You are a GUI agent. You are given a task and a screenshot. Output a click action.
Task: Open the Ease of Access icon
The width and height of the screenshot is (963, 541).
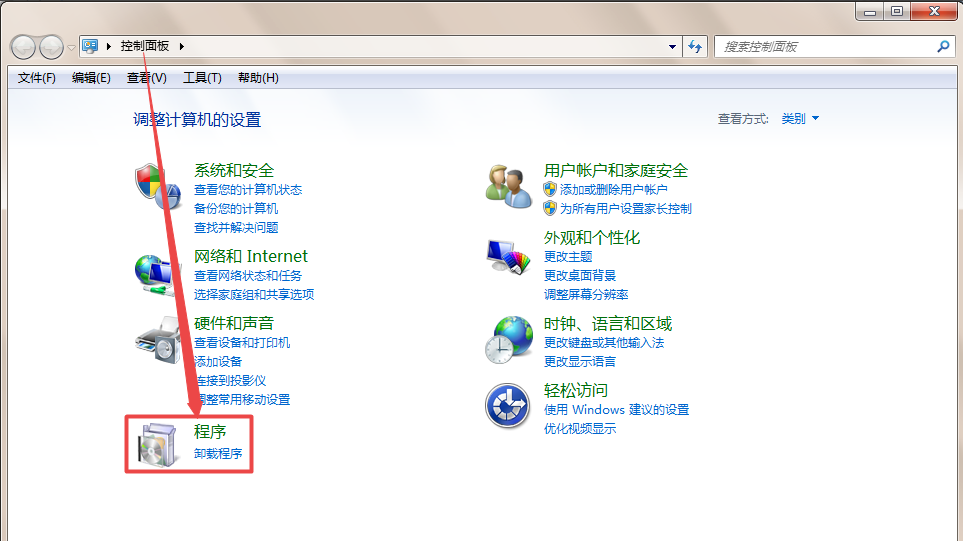(x=507, y=406)
